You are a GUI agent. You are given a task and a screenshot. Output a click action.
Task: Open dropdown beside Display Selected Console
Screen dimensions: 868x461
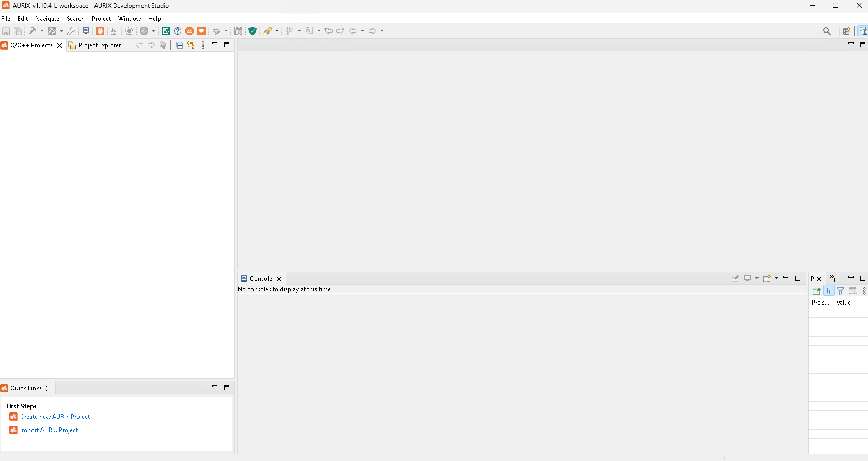pos(756,278)
